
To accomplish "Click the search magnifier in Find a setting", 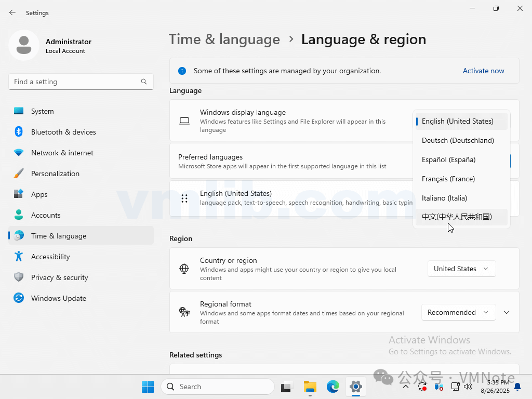I will click(144, 82).
